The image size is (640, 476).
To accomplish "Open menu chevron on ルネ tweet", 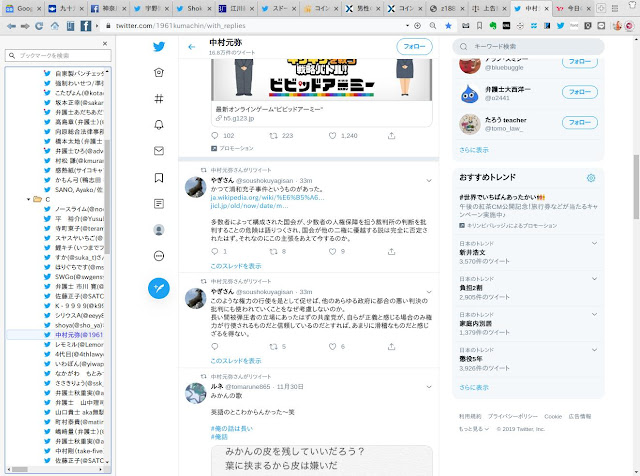I will (429, 387).
